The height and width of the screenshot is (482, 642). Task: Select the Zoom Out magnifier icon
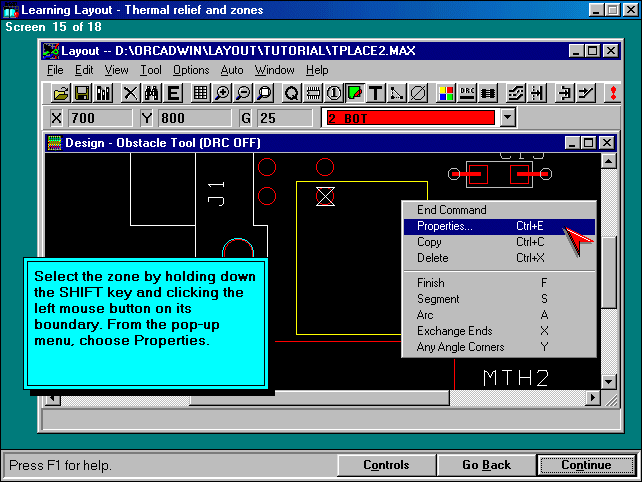pyautogui.click(x=243, y=93)
